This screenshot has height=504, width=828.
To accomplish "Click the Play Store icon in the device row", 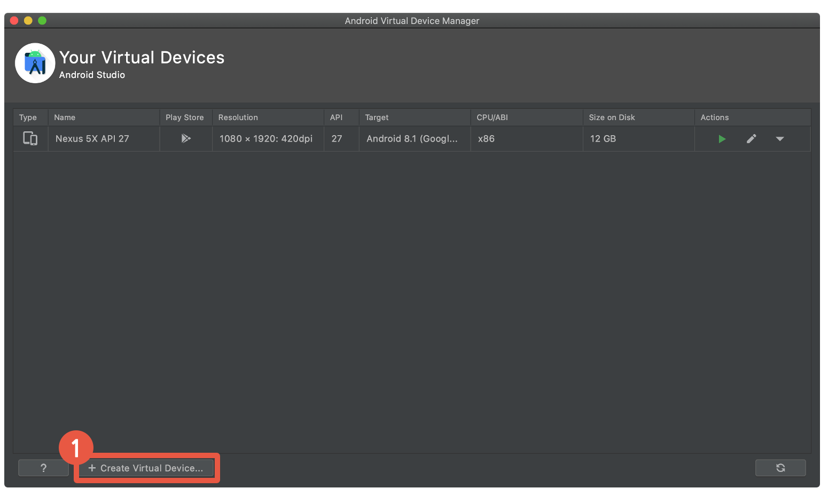I will [x=186, y=138].
